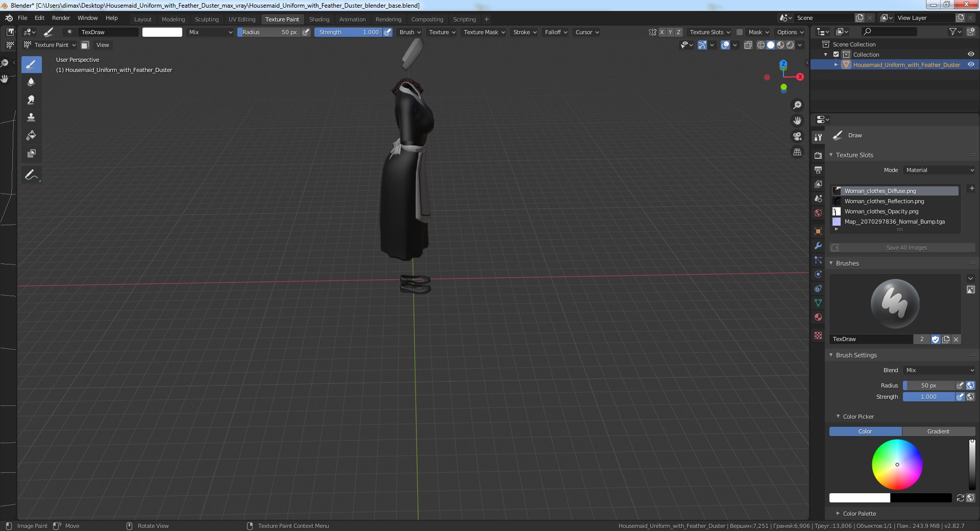980x531 pixels.
Task: Open the Mode Material dropdown
Action: 939,170
